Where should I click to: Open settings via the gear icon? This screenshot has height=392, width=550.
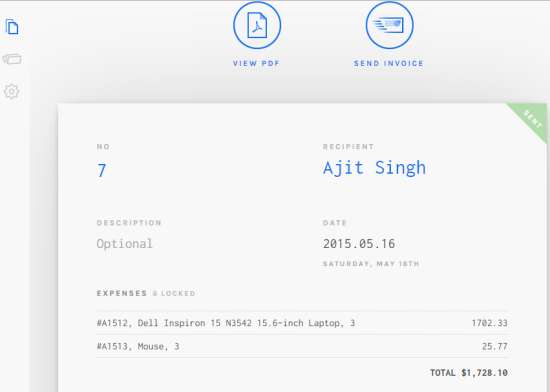click(x=12, y=92)
